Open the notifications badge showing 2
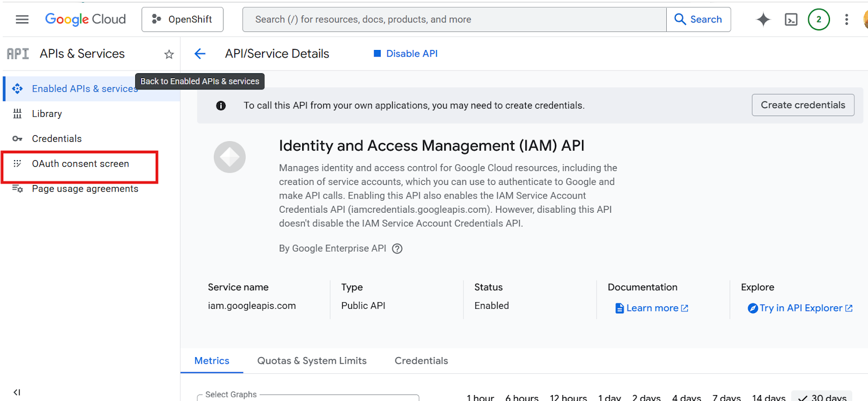 [x=819, y=20]
